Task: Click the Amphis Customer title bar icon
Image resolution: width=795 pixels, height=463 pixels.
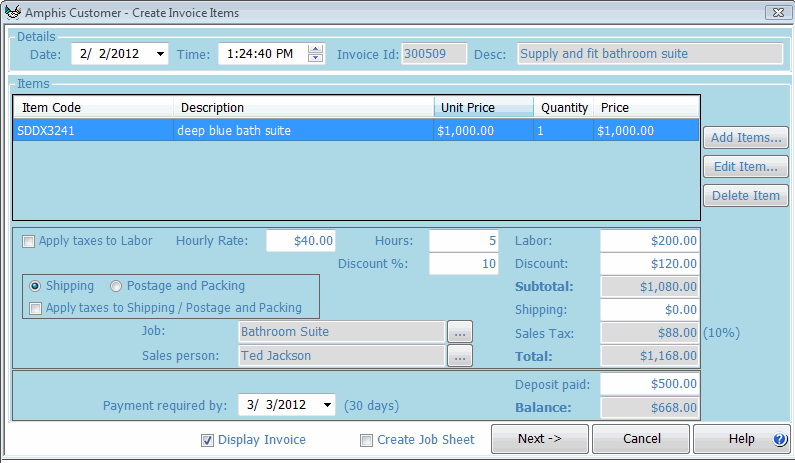Action: (13, 13)
